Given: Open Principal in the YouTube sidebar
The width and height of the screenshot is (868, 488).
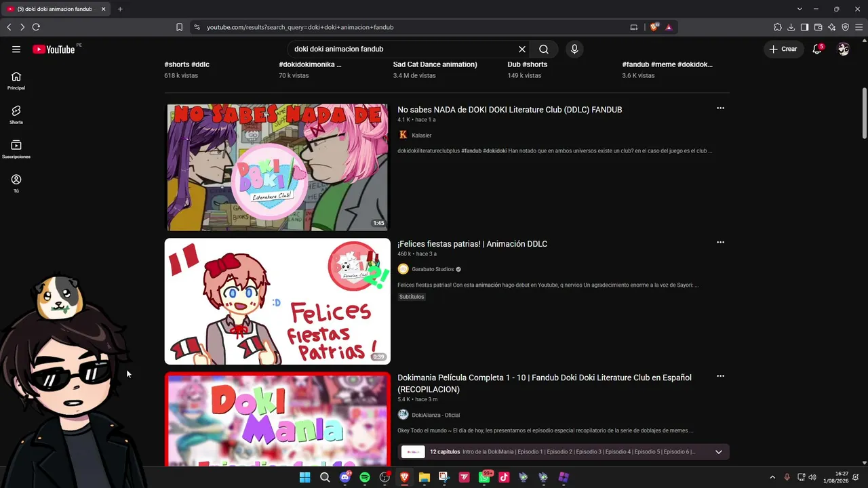Looking at the screenshot, I should pos(16,81).
